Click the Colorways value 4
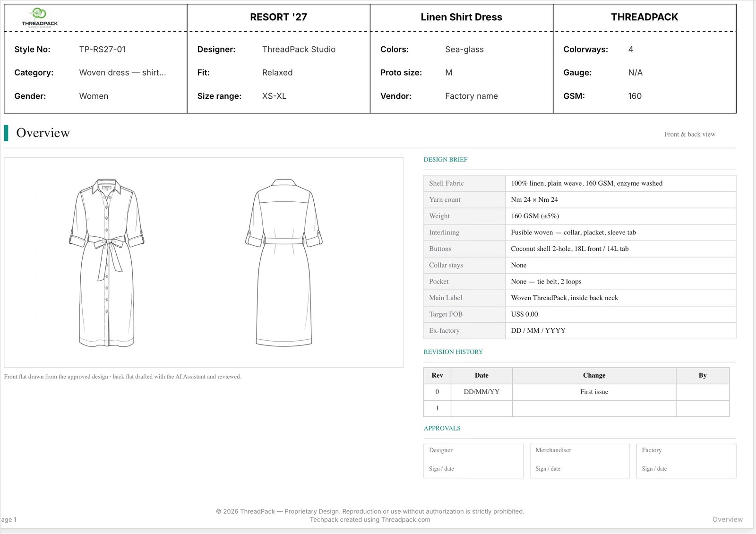The width and height of the screenshot is (756, 534). 630,49
